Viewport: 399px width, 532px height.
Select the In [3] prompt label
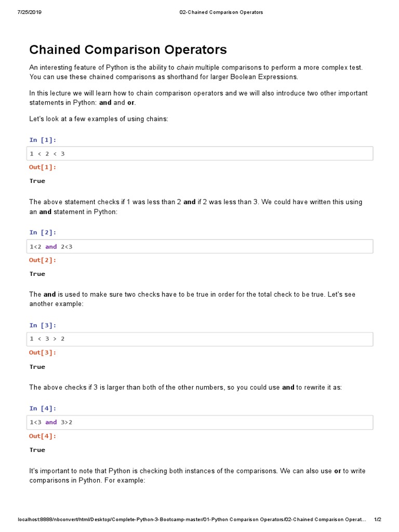pos(43,326)
